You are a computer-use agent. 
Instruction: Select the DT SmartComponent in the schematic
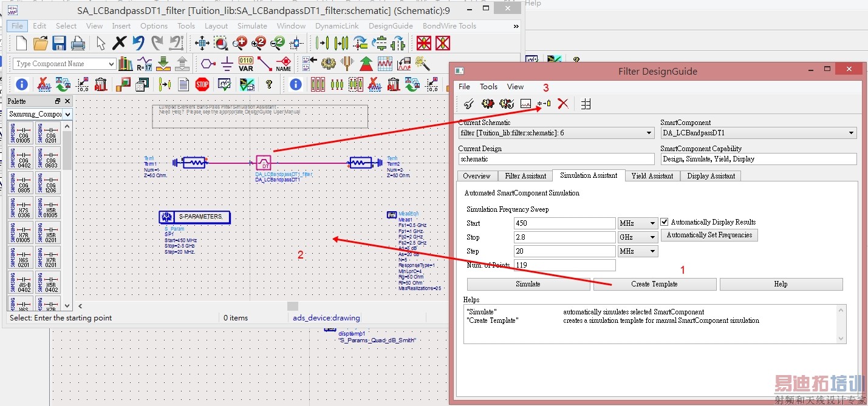tap(264, 163)
